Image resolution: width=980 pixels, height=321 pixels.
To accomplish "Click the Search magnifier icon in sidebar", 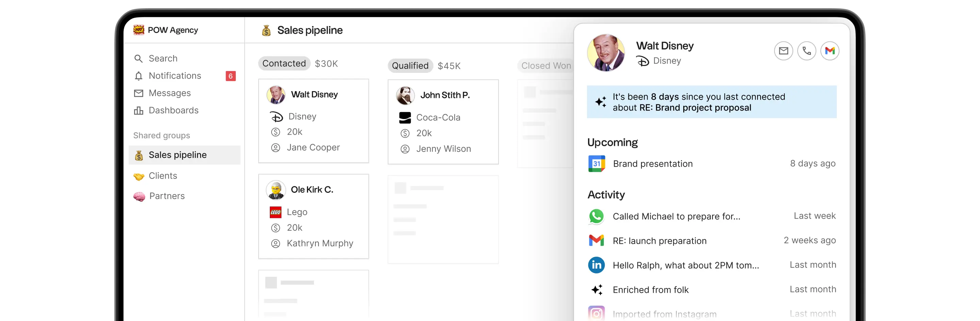I will [138, 58].
